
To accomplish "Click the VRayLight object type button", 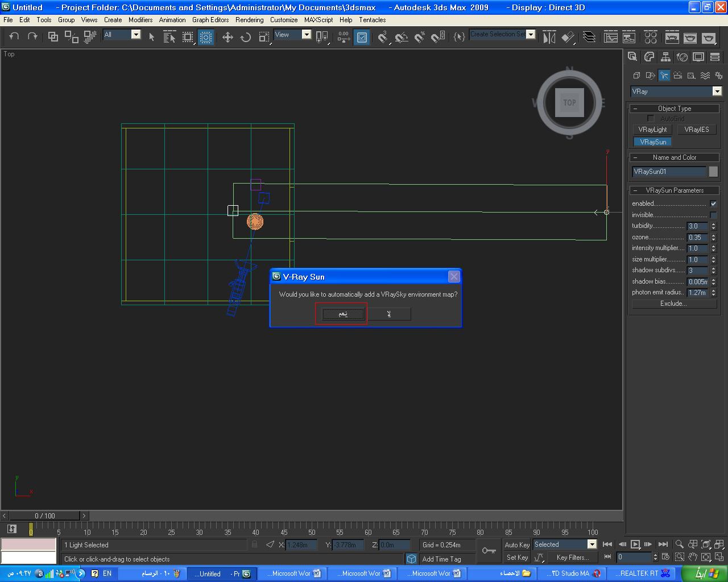I will point(652,130).
